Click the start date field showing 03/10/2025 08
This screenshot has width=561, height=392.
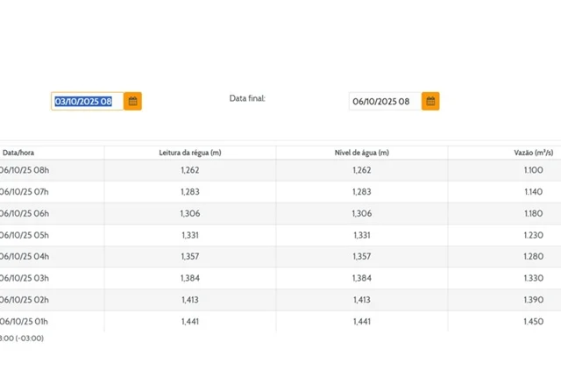[x=86, y=102]
